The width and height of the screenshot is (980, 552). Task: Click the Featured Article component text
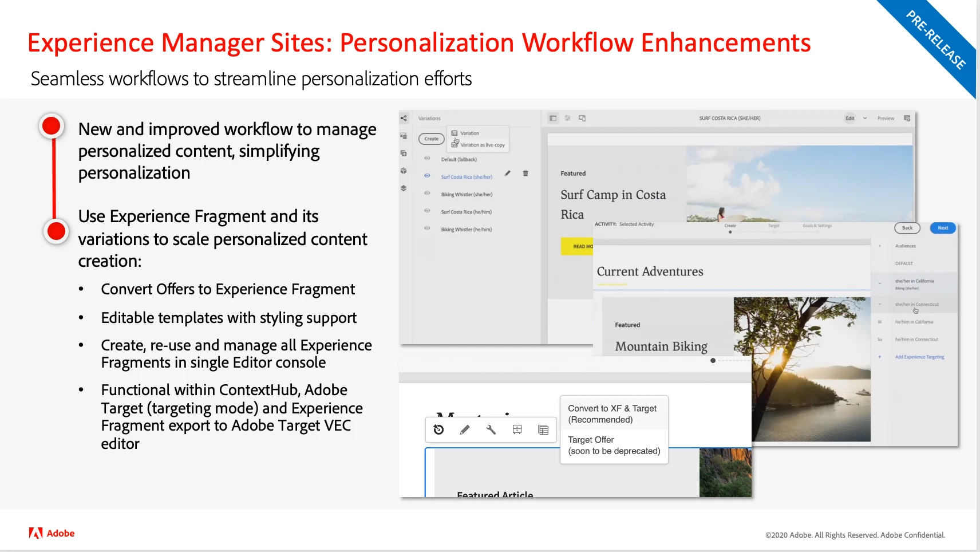coord(495,494)
